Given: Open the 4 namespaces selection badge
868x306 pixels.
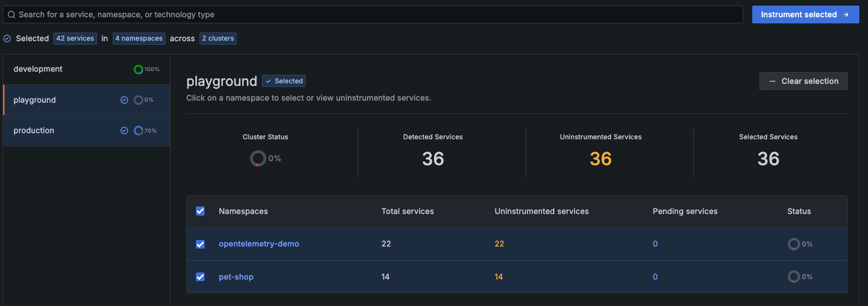Looking at the screenshot, I should 139,39.
